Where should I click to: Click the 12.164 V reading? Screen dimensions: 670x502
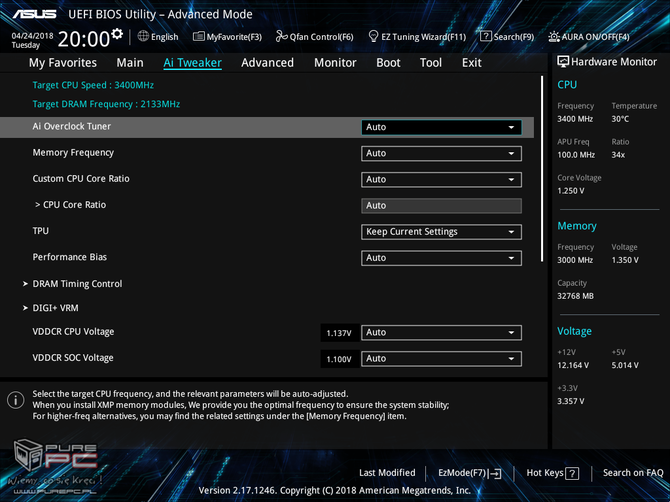(573, 365)
